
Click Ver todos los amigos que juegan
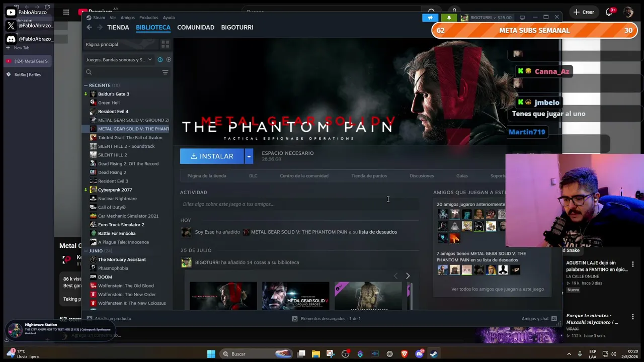pos(498,289)
